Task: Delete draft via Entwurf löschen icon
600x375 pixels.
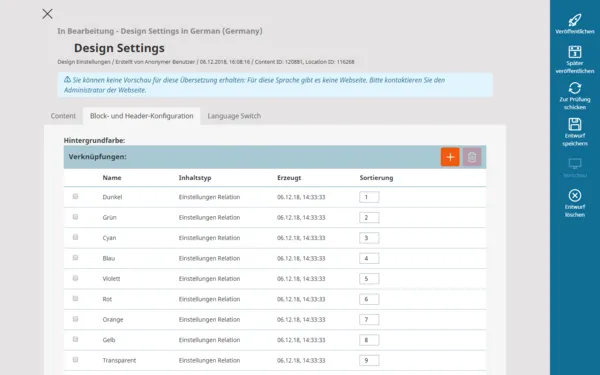Action: click(575, 196)
